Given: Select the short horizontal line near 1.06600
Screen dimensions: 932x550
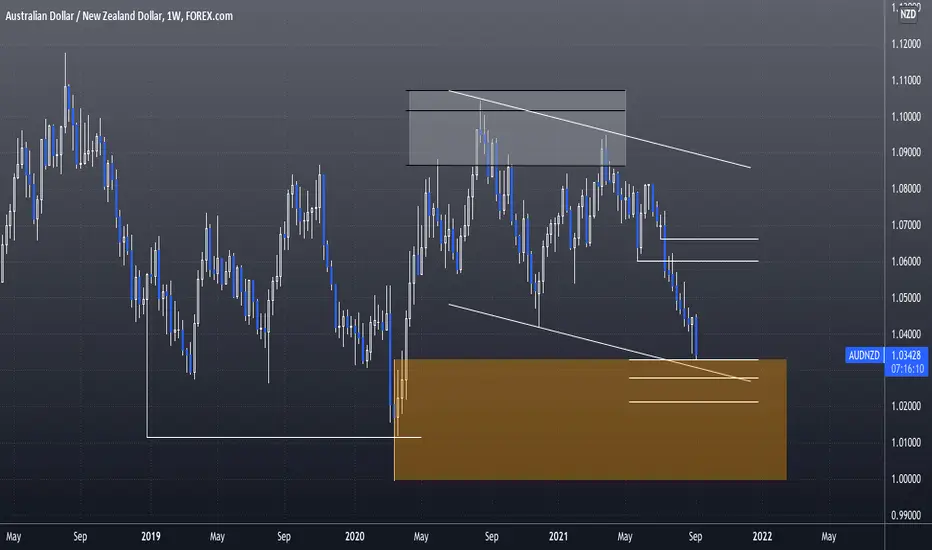Looking at the screenshot, I should 709,238.
